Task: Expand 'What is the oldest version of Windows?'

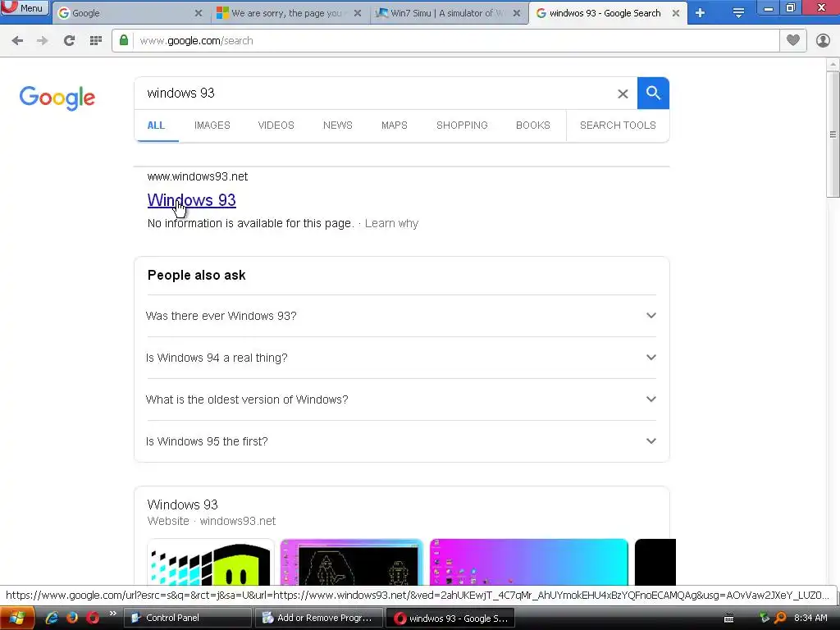Action: click(401, 399)
